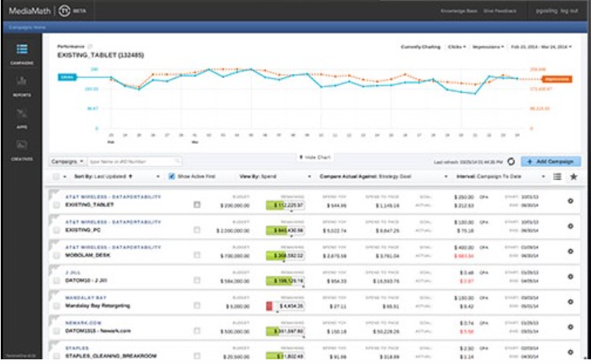
Task: Switch to list view icon in filter bar
Action: coord(557,177)
